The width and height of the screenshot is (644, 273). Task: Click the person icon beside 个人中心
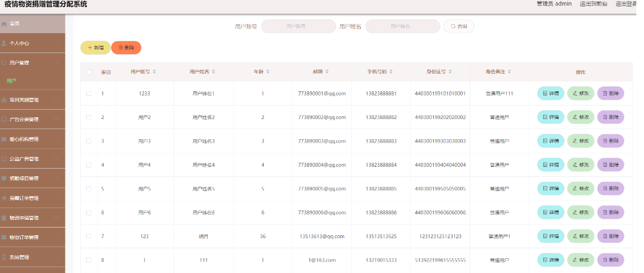[4, 43]
